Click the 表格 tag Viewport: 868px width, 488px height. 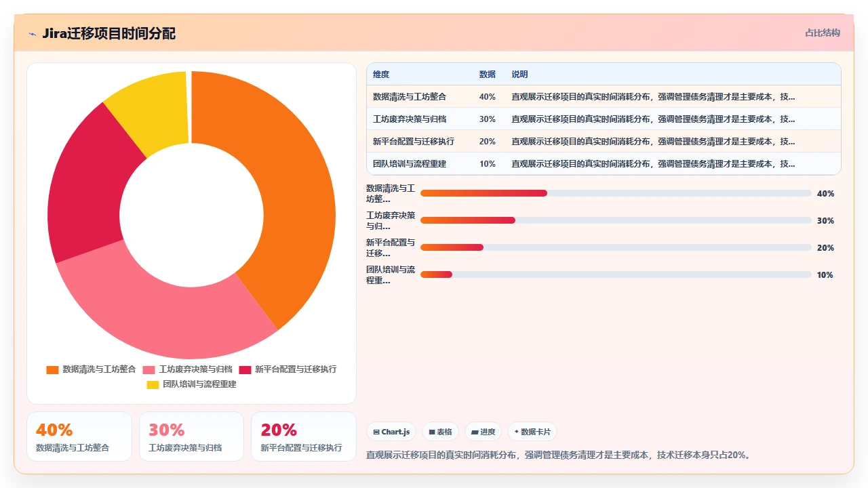[x=441, y=432]
